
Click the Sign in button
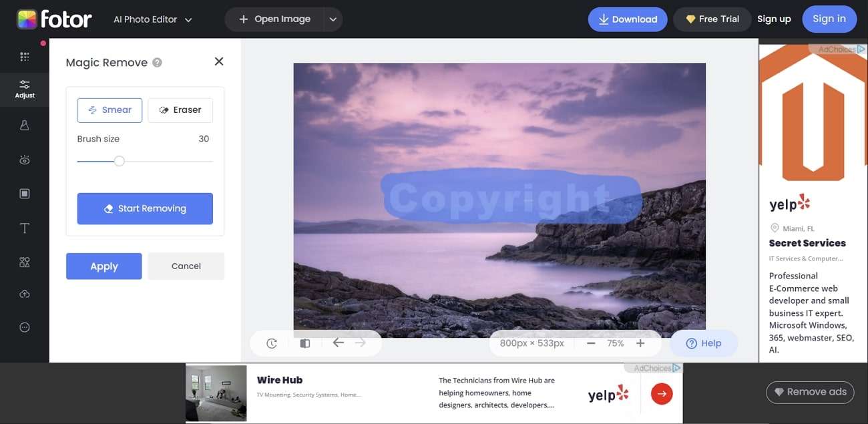[x=829, y=19]
